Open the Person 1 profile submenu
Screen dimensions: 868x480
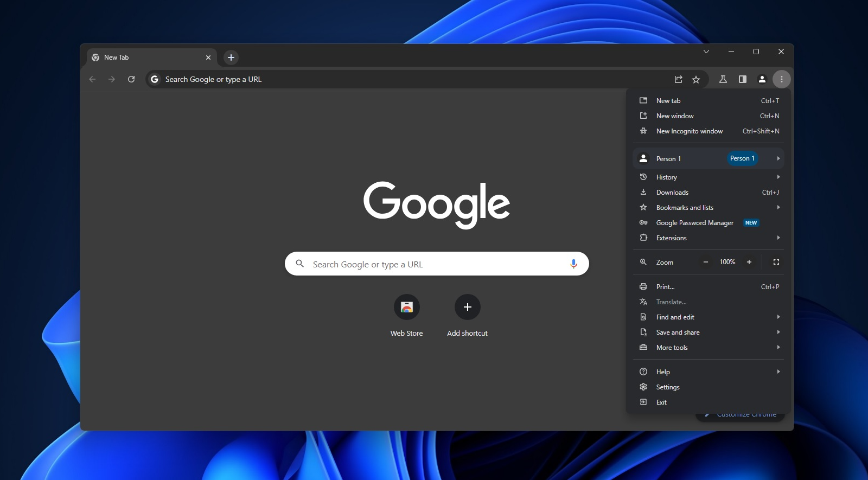709,158
